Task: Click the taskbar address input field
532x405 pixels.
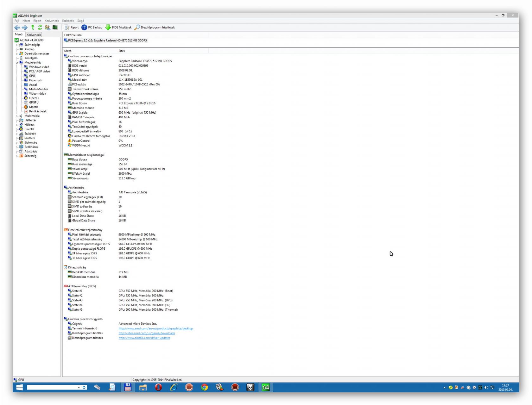Action: (x=52, y=387)
